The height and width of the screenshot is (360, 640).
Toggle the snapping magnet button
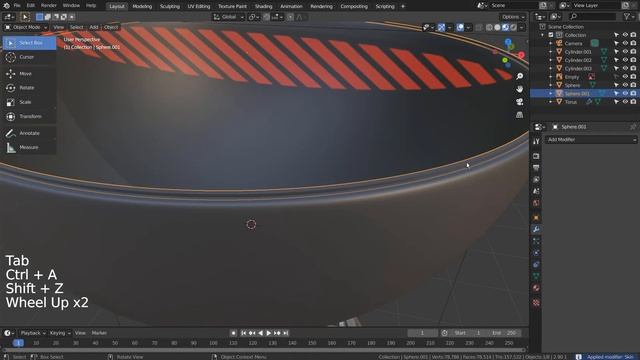266,17
